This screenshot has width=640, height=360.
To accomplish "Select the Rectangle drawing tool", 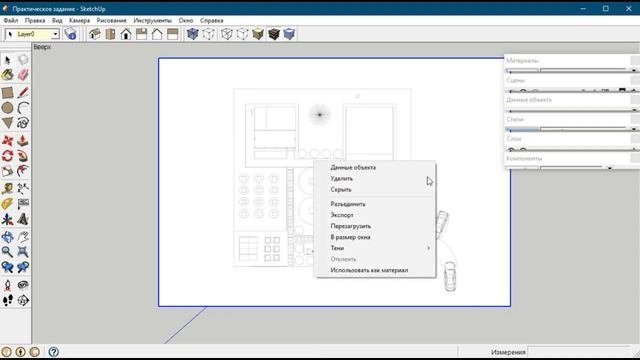I will click(x=7, y=93).
